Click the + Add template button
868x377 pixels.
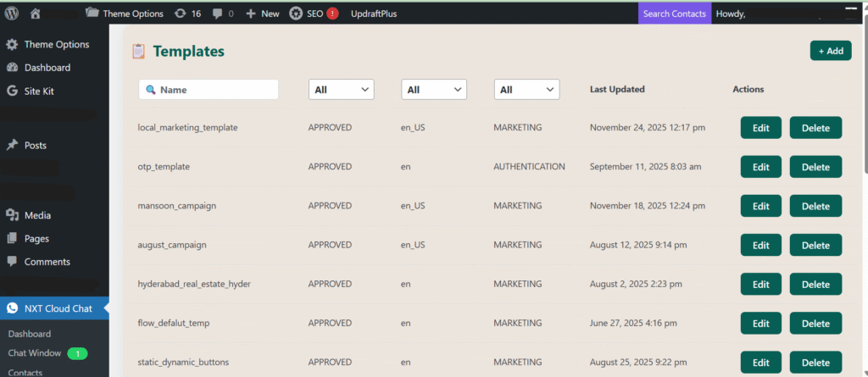830,51
